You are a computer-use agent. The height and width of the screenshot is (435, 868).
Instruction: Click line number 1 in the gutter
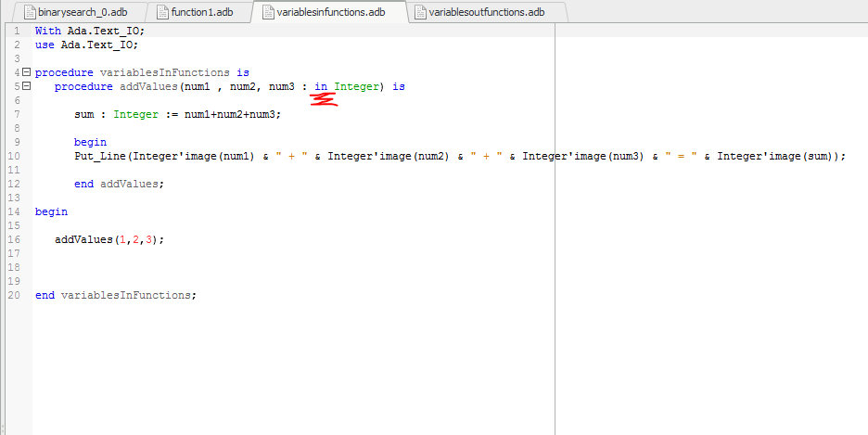[x=17, y=31]
